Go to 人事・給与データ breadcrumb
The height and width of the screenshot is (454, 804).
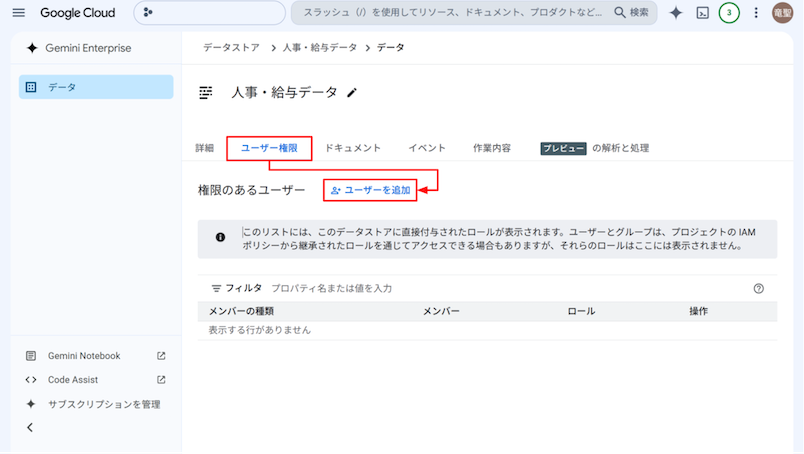tap(319, 48)
